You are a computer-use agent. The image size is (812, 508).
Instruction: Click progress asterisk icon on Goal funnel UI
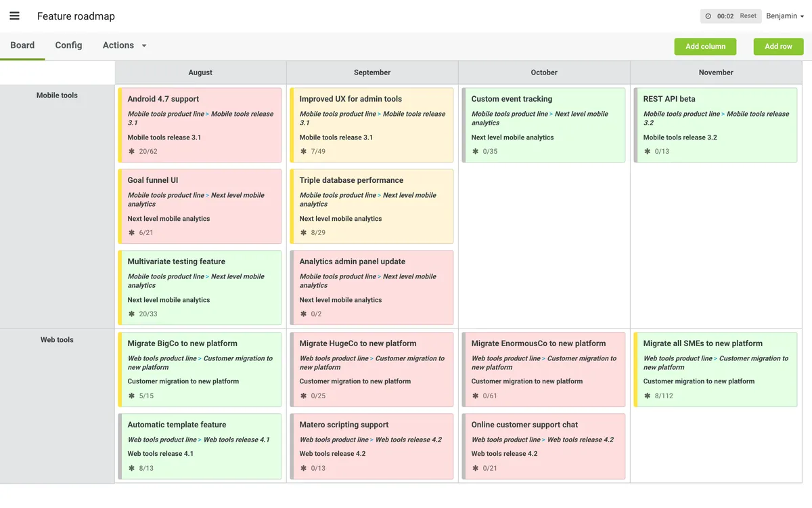point(131,232)
